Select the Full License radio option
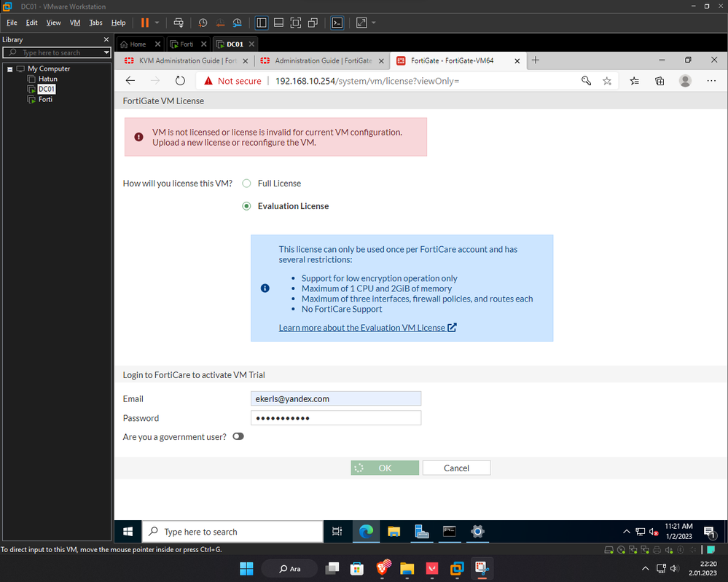The image size is (728, 582). pyautogui.click(x=246, y=184)
